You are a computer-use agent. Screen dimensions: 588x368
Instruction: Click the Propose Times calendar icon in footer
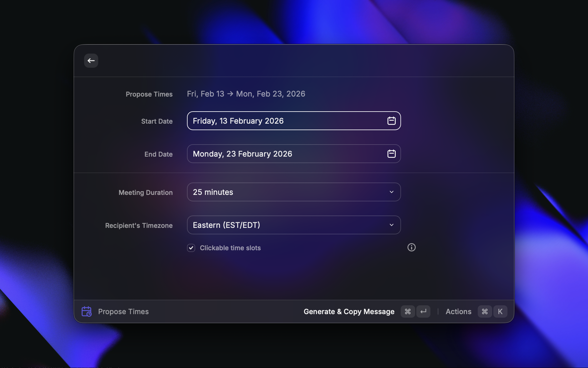pyautogui.click(x=86, y=311)
